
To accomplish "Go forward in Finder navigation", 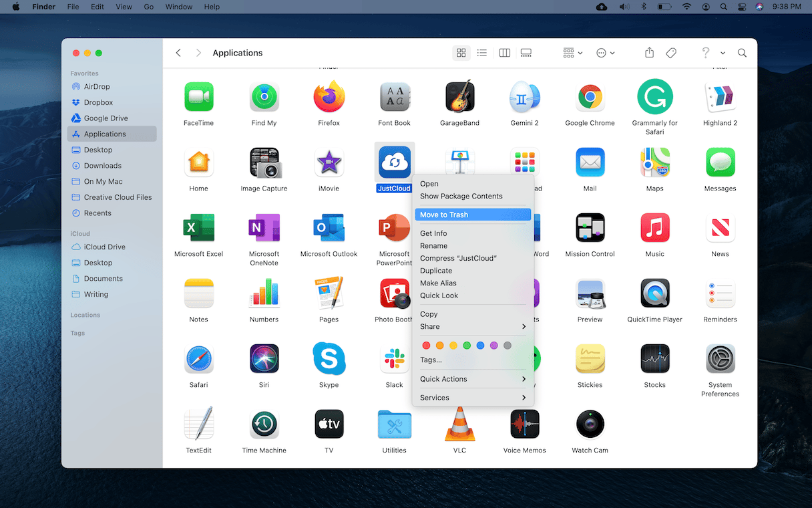I will 198,53.
